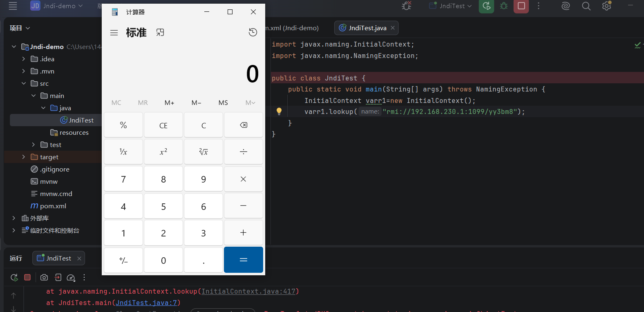Click the reciprocal 1/x key in Calculator
Screen dimensions: 644x312
tap(123, 152)
